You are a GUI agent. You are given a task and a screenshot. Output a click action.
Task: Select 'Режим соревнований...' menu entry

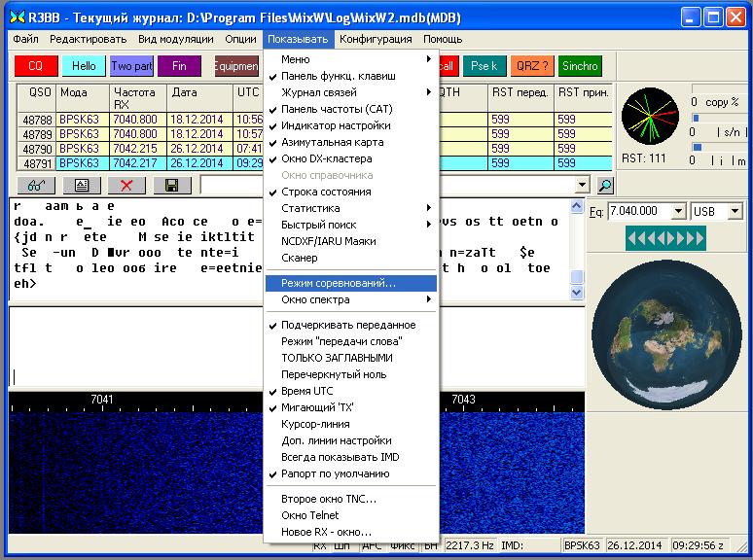pyautogui.click(x=338, y=283)
